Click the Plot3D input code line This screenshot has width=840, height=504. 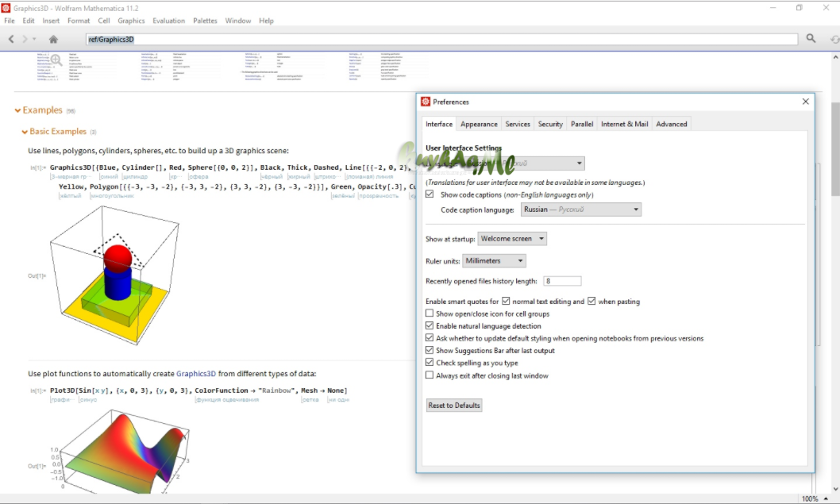click(198, 391)
